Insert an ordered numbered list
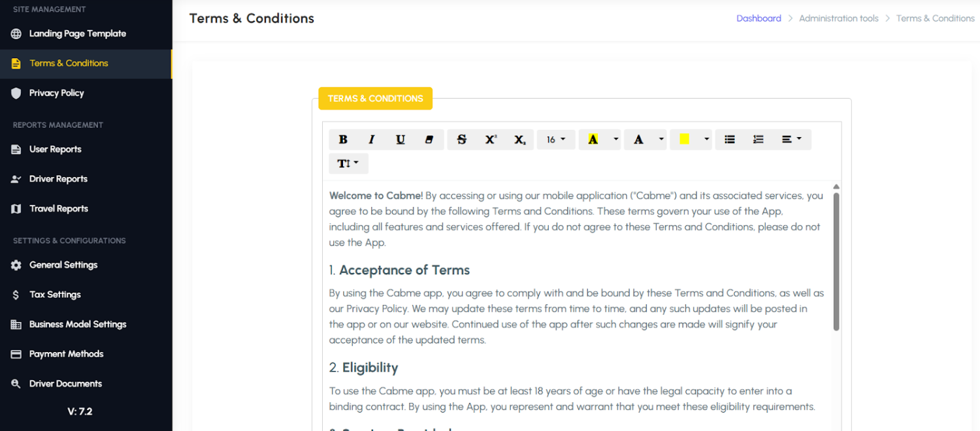Image resolution: width=980 pixels, height=431 pixels. pos(759,139)
